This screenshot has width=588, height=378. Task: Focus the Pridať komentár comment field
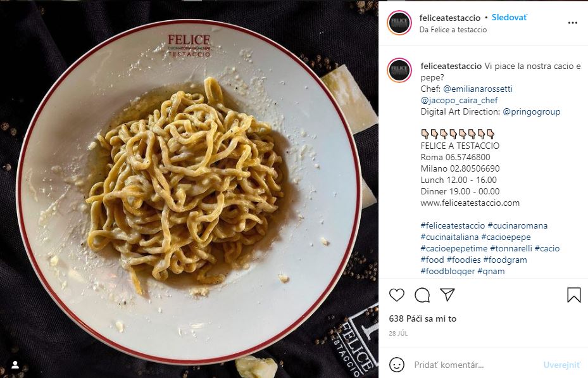474,365
